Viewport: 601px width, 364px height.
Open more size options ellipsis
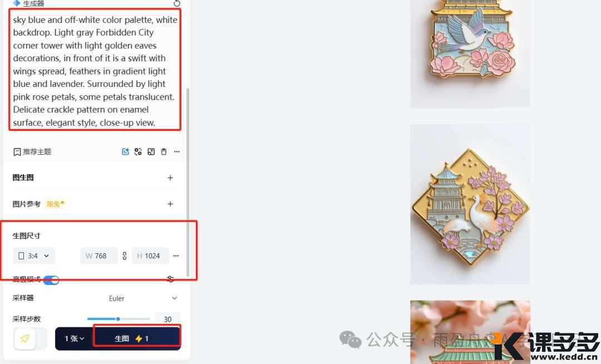click(x=176, y=256)
